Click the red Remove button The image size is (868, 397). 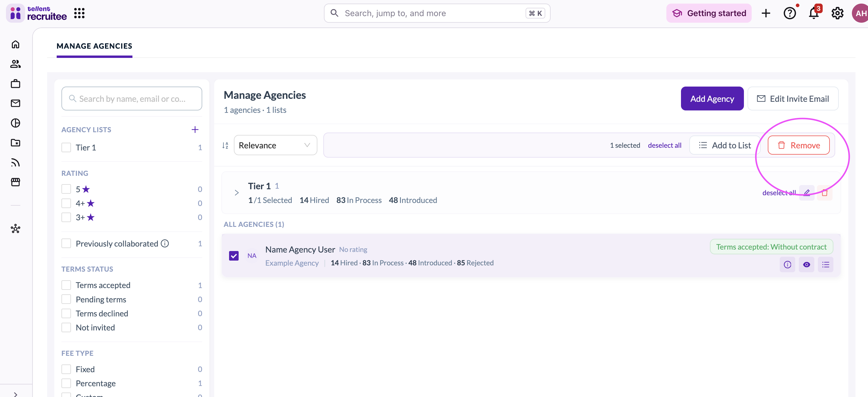coord(799,145)
